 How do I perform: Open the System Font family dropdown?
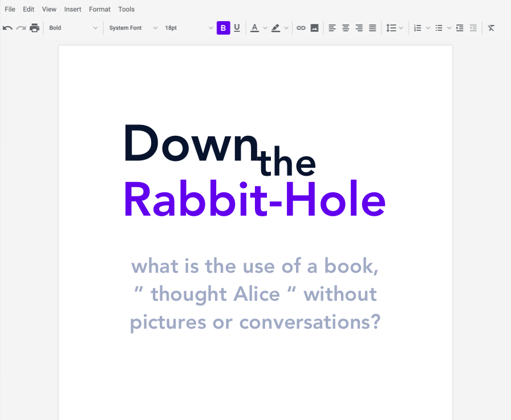pyautogui.click(x=132, y=27)
